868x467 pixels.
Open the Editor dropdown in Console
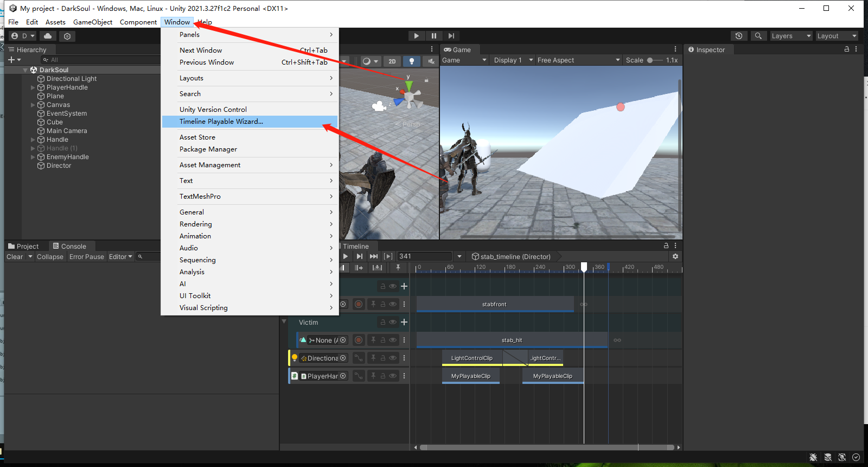click(120, 257)
